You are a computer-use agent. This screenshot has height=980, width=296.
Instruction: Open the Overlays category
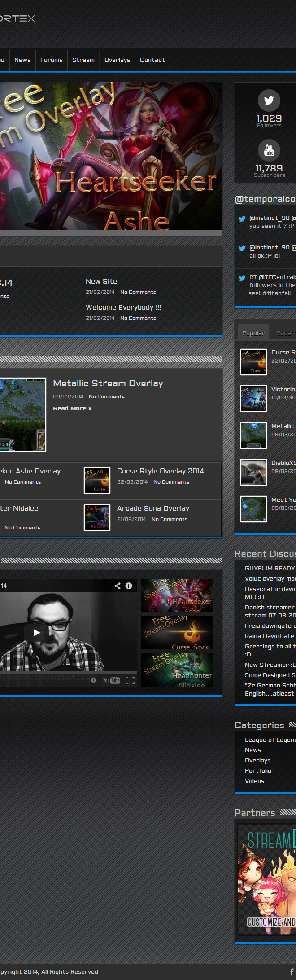click(x=257, y=761)
